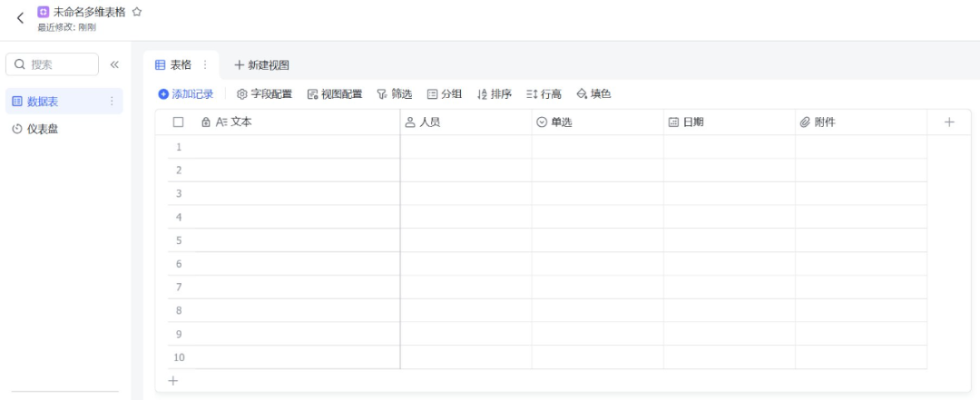980x400 pixels.
Task: Open the 筛选 filter option
Action: click(x=395, y=94)
